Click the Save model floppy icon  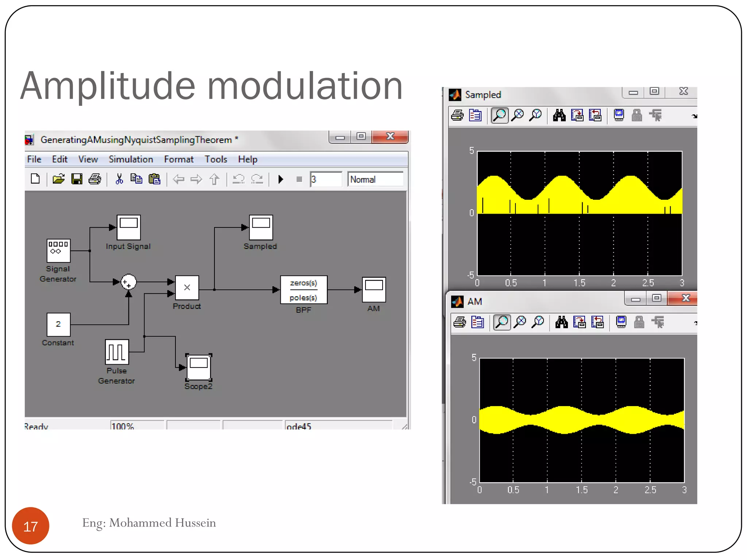[x=77, y=179]
